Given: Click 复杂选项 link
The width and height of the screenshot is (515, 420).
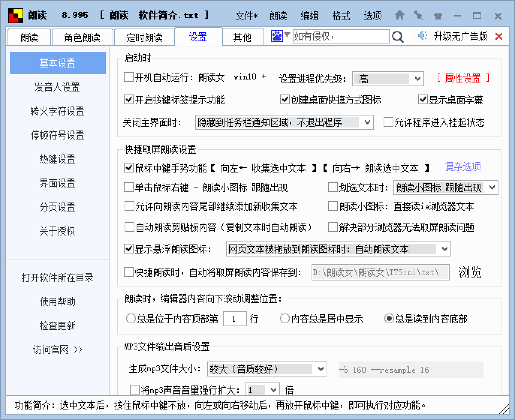Looking at the screenshot, I should point(463,166).
